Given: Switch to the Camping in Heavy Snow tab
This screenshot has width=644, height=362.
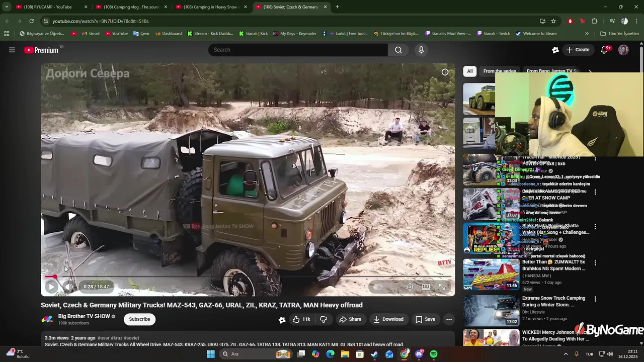Looking at the screenshot, I should click(x=211, y=7).
